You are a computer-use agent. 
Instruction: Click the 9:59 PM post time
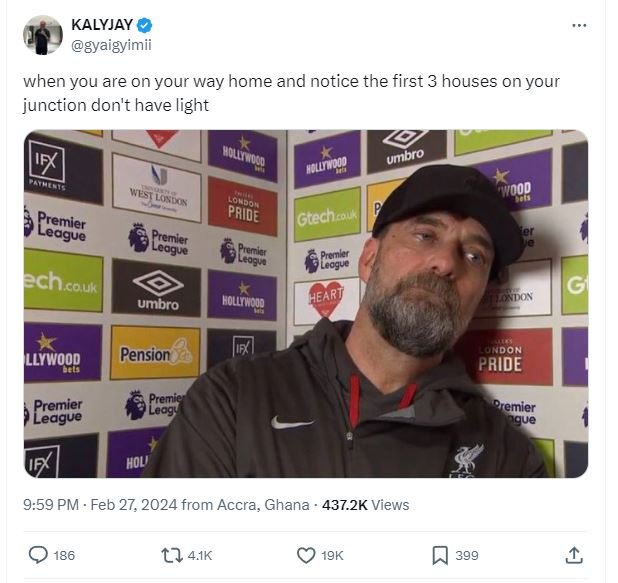click(x=50, y=505)
